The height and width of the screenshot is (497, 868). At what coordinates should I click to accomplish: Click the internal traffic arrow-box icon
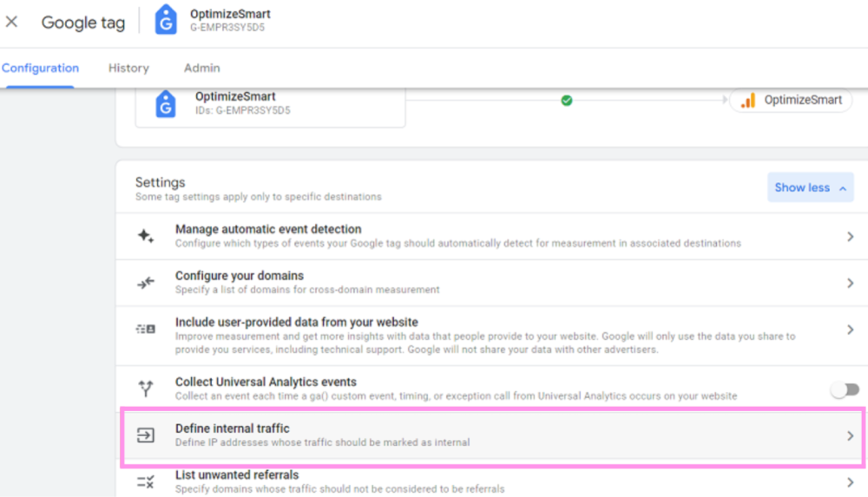tap(146, 435)
